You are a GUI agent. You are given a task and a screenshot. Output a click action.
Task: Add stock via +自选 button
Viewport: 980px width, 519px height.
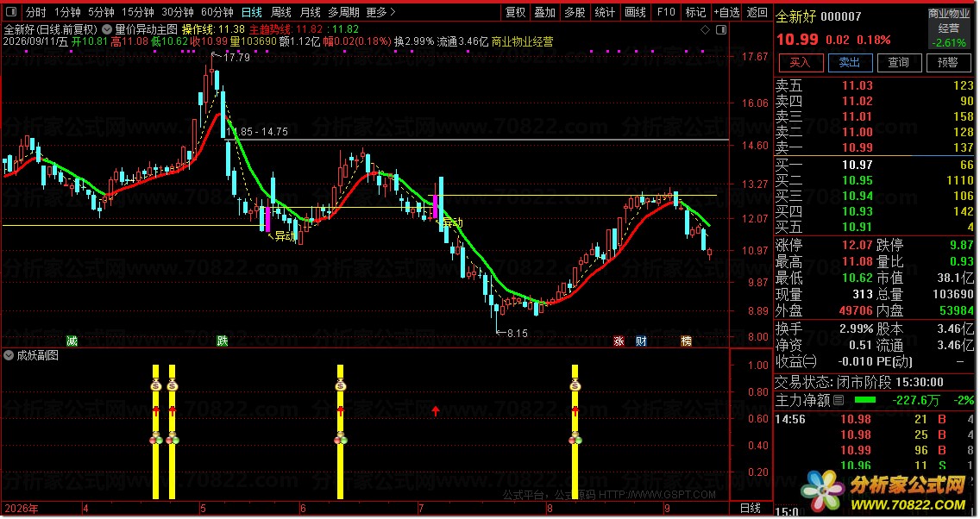click(727, 12)
